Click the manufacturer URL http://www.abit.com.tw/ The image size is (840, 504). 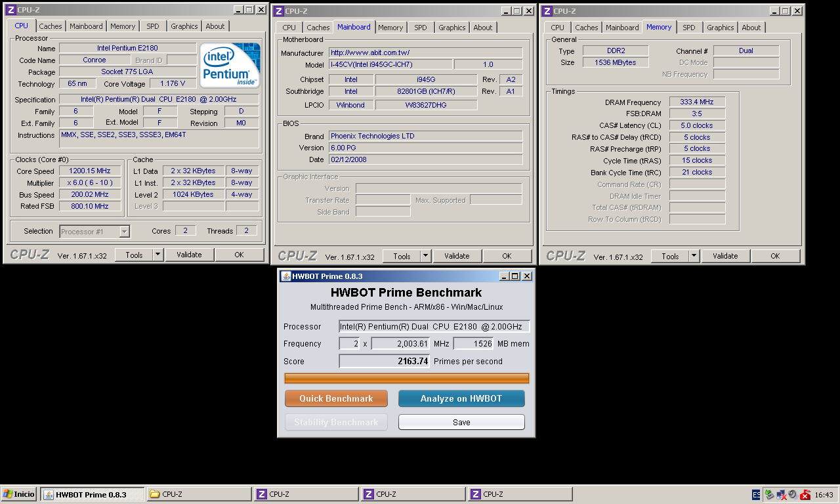(x=425, y=52)
